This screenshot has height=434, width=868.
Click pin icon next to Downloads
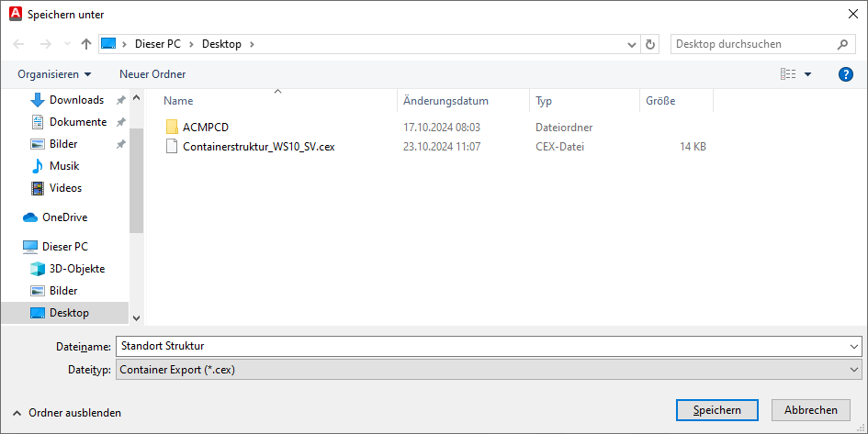(120, 100)
